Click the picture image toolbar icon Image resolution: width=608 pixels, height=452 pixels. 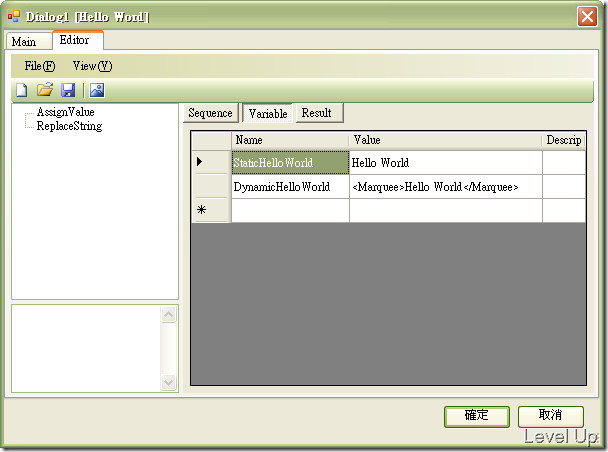[97, 90]
